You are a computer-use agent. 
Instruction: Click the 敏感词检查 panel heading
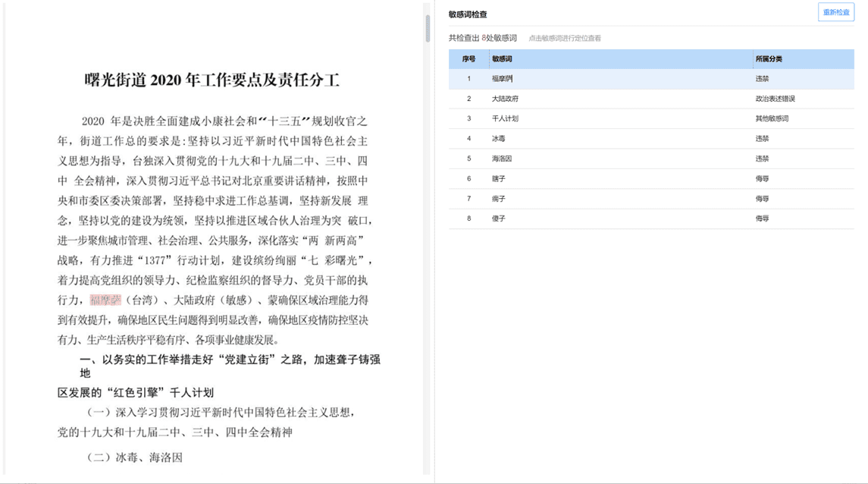468,14
